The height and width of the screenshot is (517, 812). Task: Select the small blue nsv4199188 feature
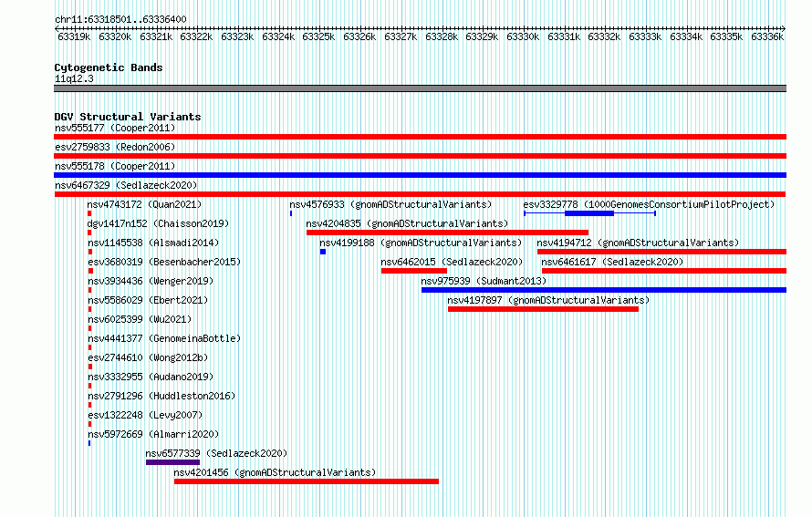(323, 252)
